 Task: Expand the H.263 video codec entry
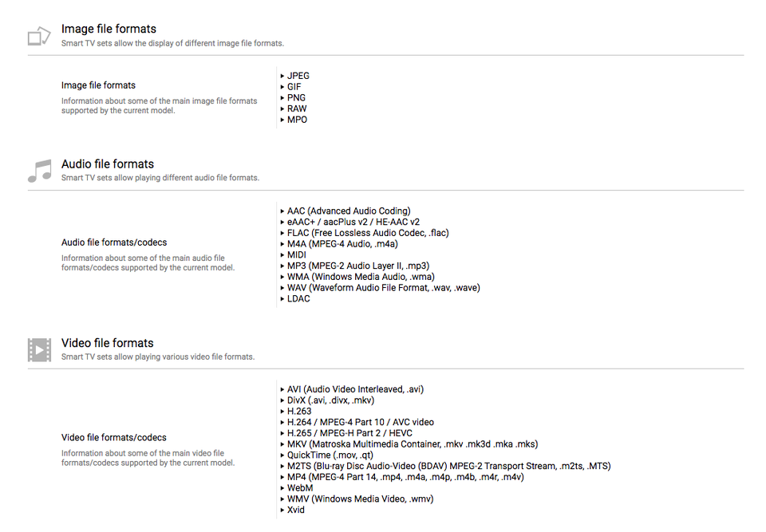[299, 412]
